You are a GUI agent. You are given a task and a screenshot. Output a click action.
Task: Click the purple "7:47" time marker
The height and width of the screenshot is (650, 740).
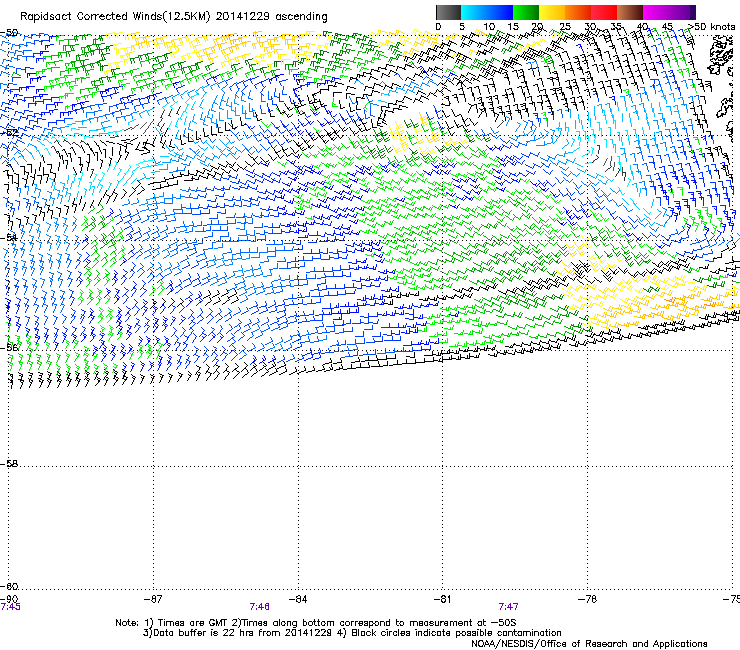click(x=508, y=607)
